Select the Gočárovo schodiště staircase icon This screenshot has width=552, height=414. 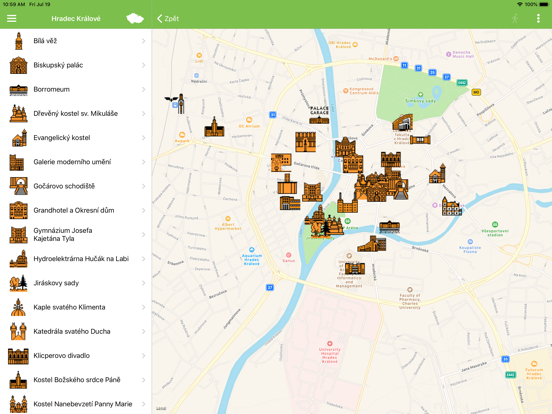tap(19, 186)
